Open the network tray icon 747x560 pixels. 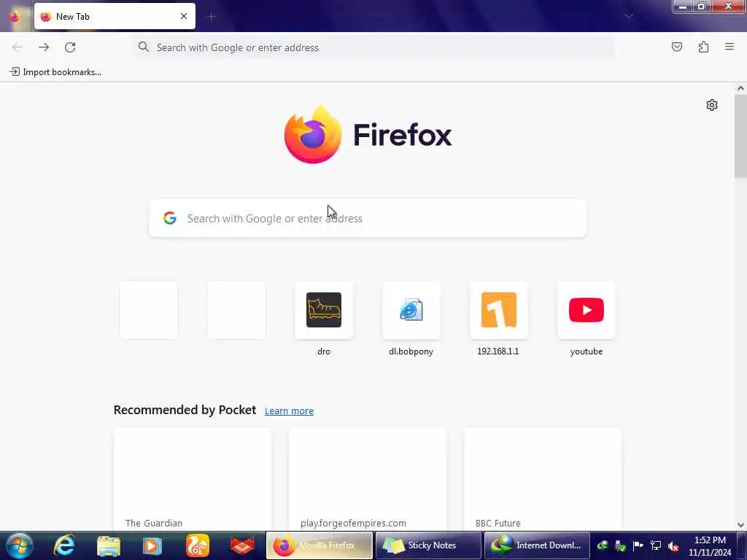coord(656,545)
